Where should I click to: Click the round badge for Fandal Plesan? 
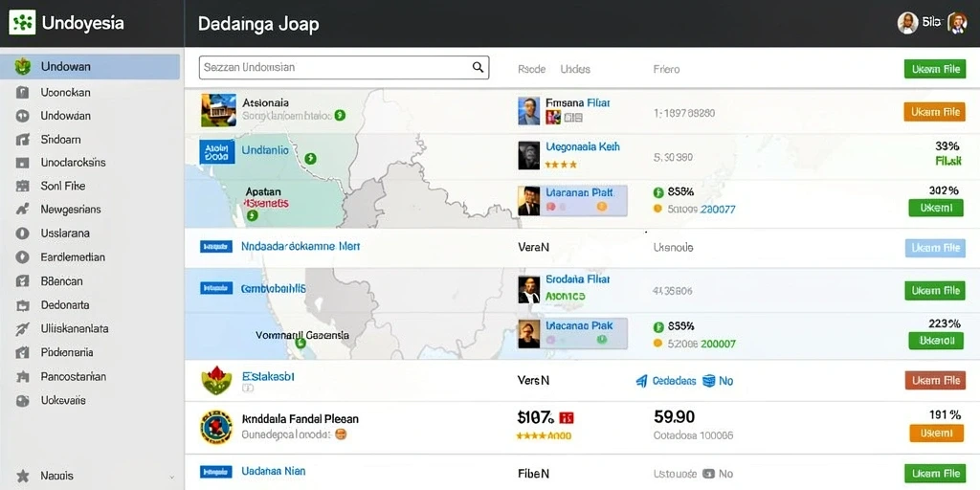(x=216, y=428)
